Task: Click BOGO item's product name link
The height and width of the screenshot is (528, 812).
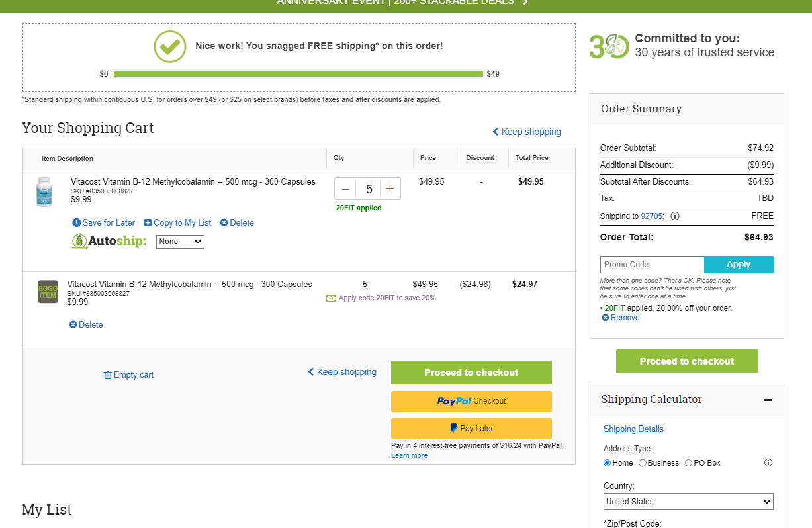Action: tap(189, 285)
